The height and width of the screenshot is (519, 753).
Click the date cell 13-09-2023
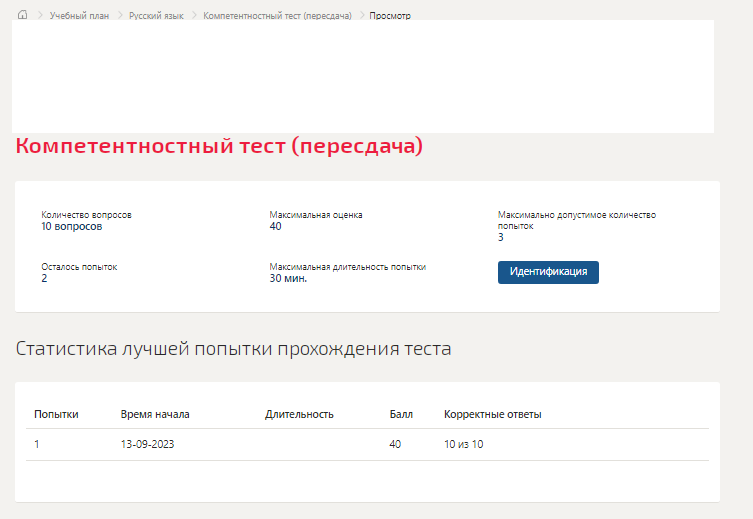click(147, 444)
